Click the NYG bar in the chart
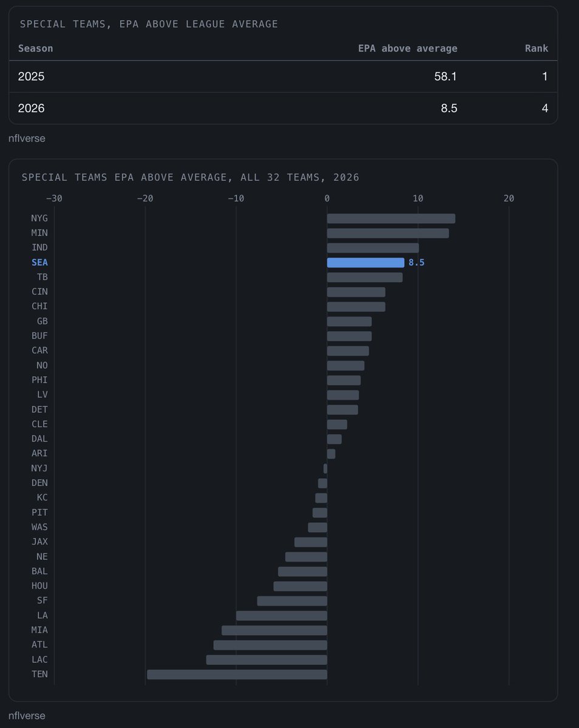 [x=391, y=218]
